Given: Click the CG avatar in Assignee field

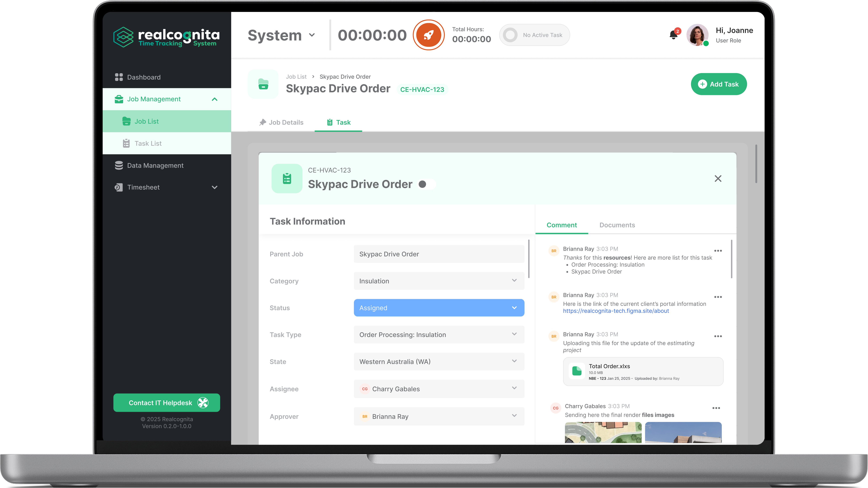Looking at the screenshot, I should 365,389.
